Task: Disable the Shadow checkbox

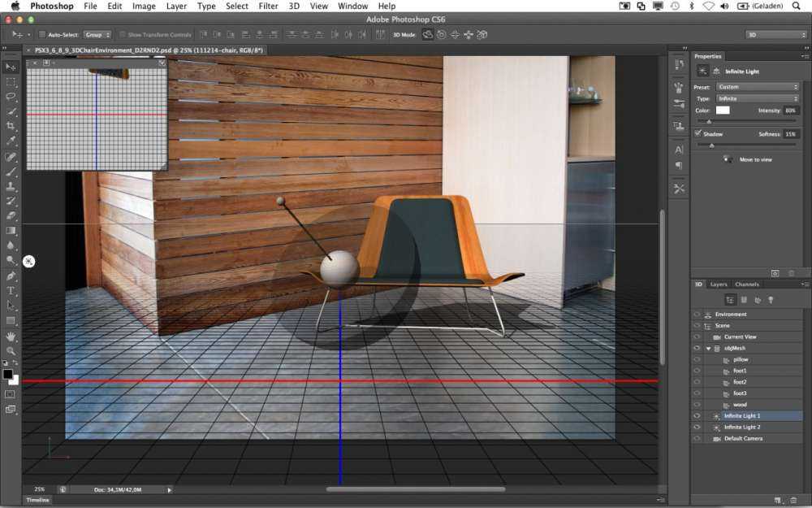Action: coord(698,133)
